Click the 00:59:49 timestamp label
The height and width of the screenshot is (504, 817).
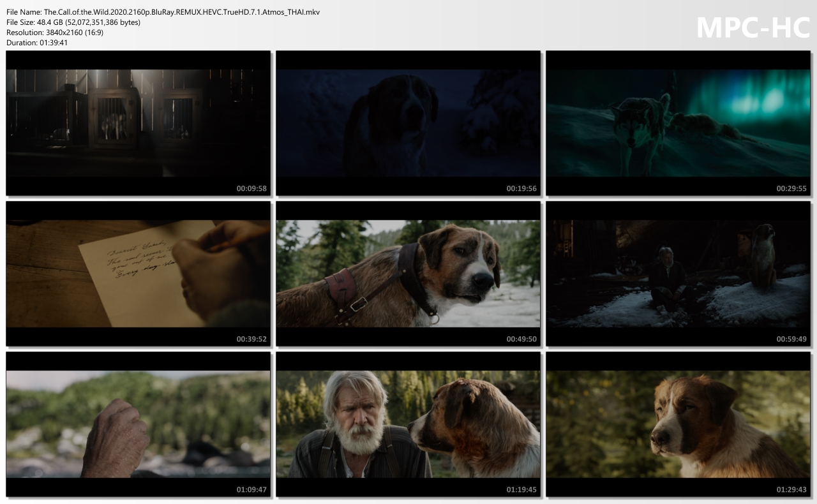point(791,339)
